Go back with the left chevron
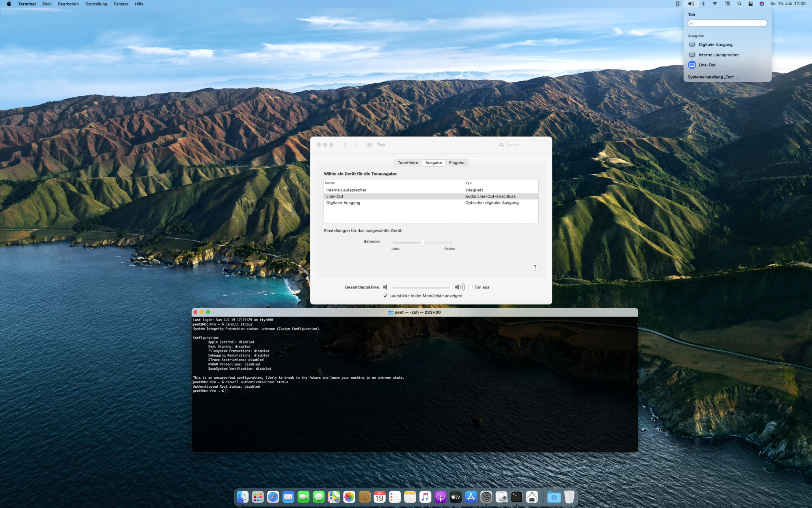812x508 pixels. point(345,145)
